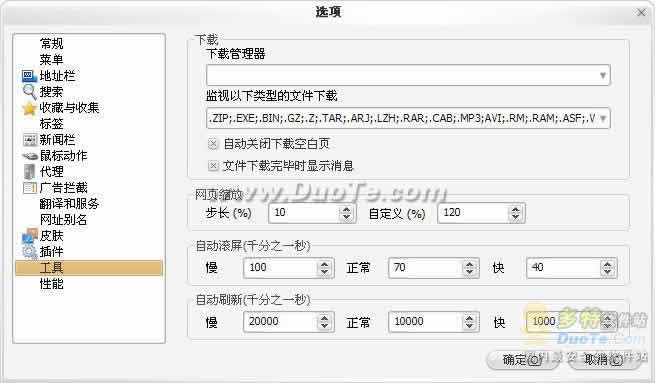Select 性能 in the options list
This screenshot has width=655, height=383.
(51, 284)
